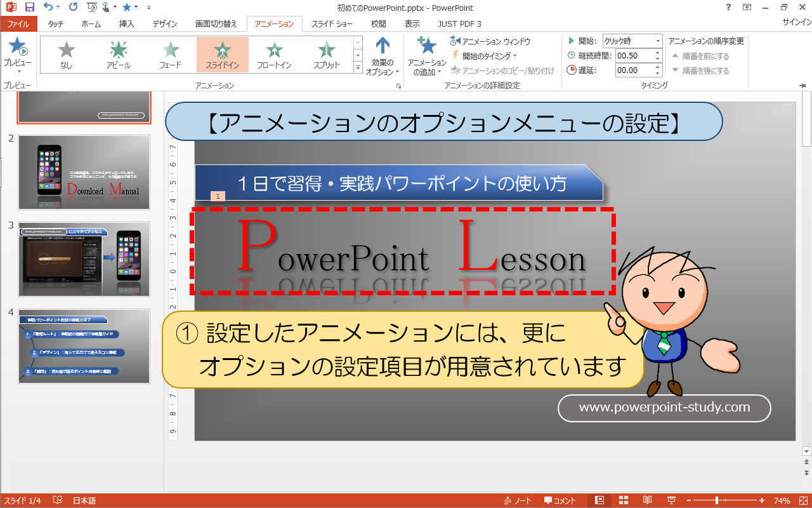The height and width of the screenshot is (508, 812).
Task: Click the ribbon display options icon
Action: pos(747,8)
